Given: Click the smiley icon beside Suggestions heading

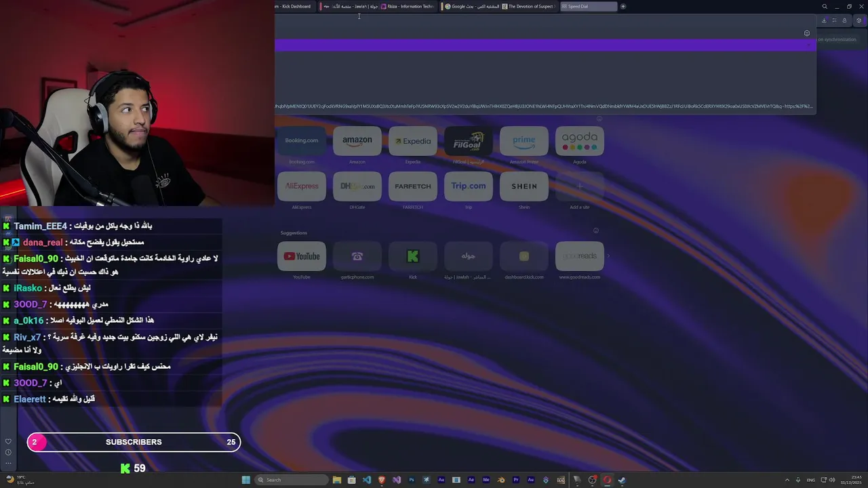Looking at the screenshot, I should point(596,230).
